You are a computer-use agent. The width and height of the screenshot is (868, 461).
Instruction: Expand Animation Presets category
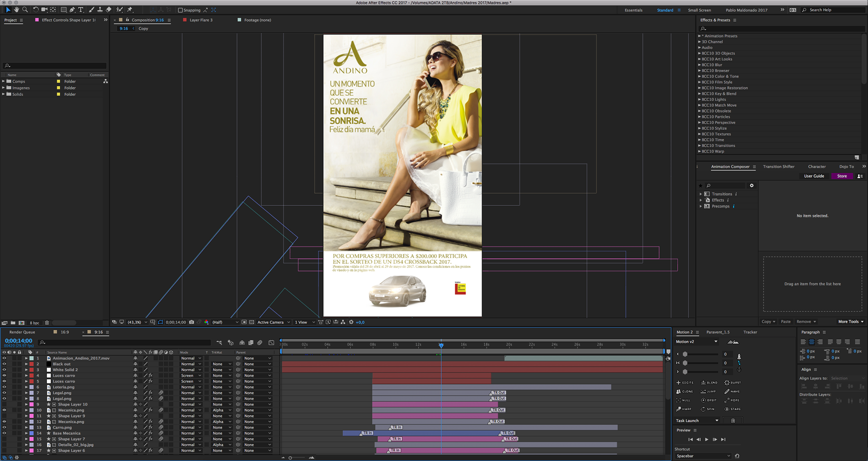699,36
